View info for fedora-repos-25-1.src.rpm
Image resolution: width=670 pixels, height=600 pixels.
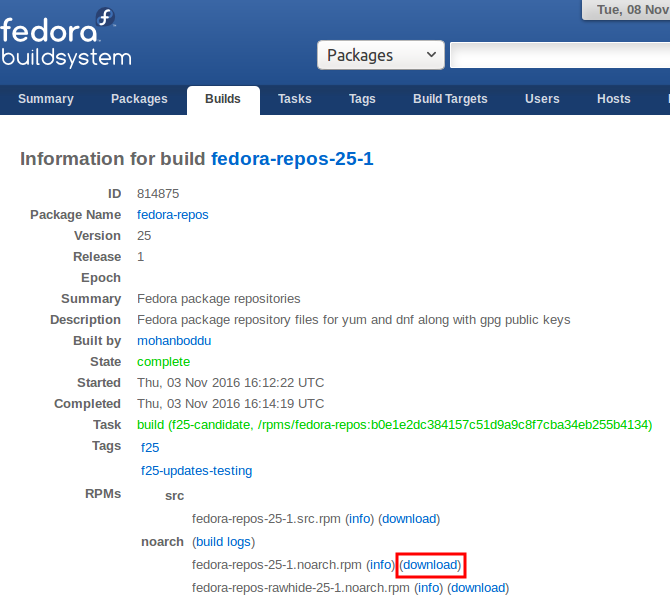360,518
